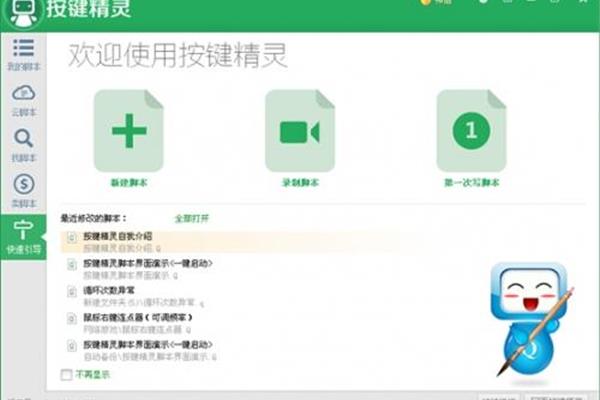Viewport: 600px width, 400px height.
Task: Open the 第一次写脚本 tutorial icon
Action: [471, 131]
